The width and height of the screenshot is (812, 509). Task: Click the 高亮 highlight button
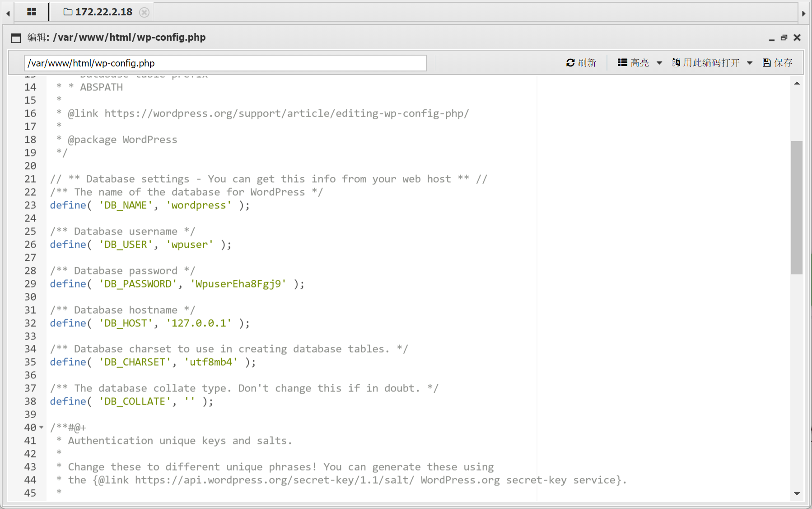tap(633, 62)
